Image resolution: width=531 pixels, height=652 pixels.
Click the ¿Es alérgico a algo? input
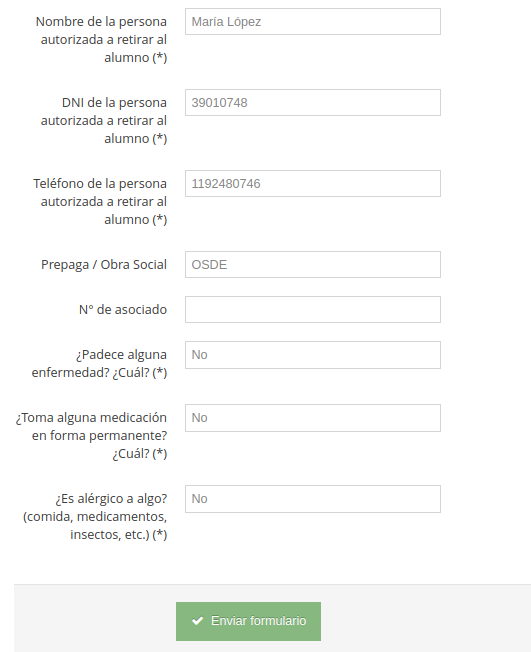point(313,499)
